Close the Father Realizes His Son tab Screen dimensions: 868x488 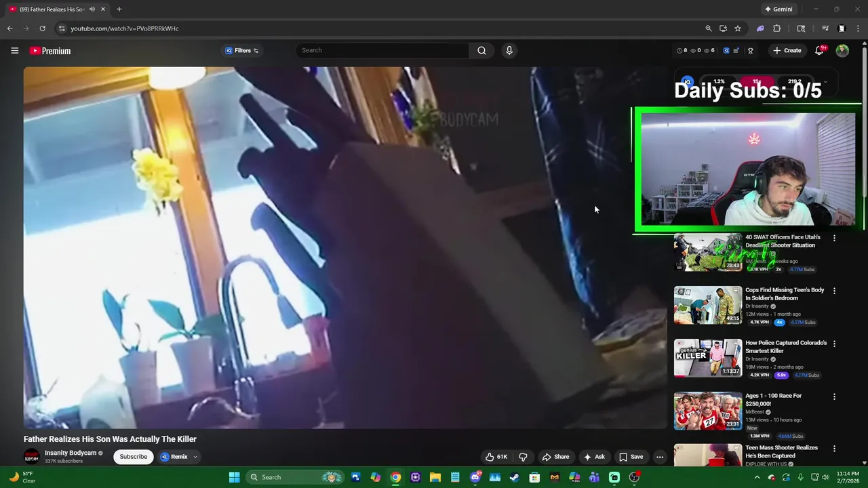[103, 9]
